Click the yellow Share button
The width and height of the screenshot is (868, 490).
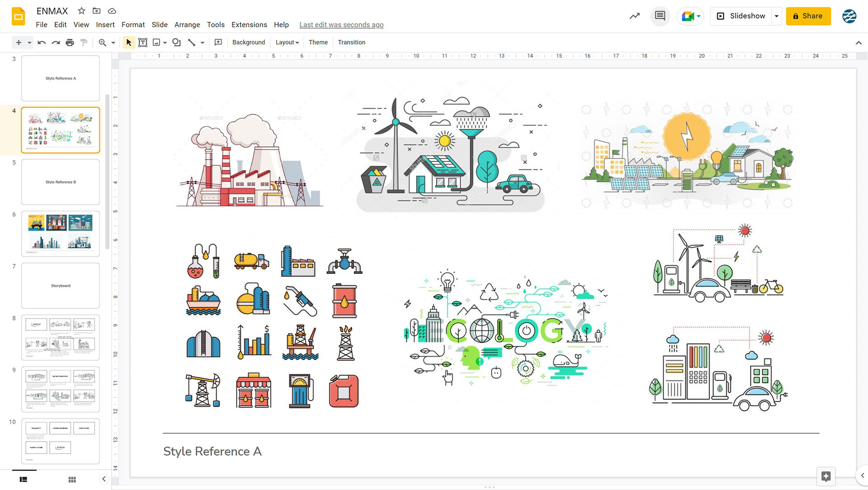coord(808,16)
